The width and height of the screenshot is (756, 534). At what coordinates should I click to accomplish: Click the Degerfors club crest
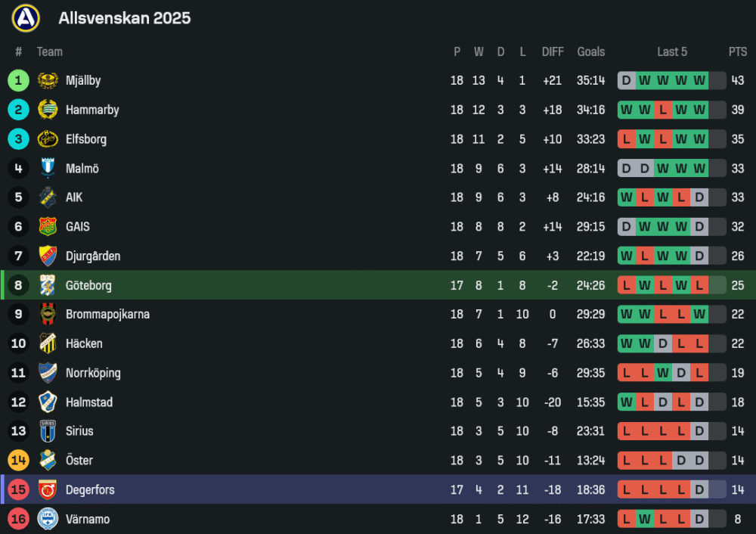coord(48,490)
